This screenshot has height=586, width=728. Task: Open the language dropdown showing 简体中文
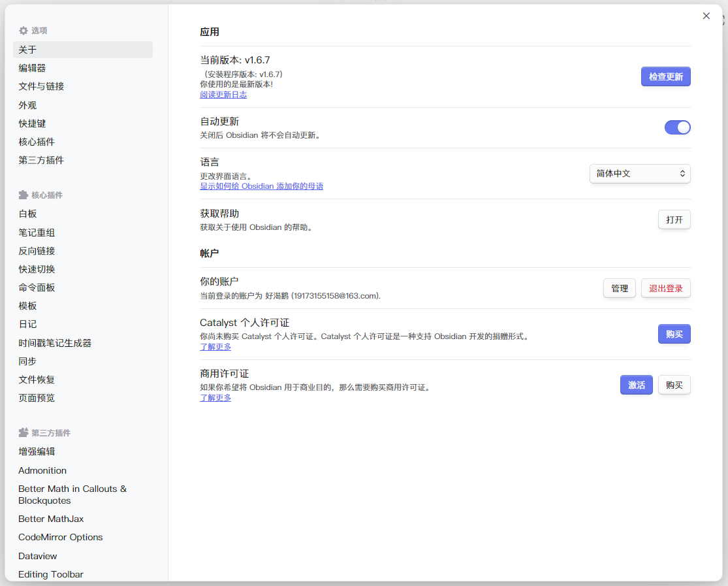(x=639, y=174)
